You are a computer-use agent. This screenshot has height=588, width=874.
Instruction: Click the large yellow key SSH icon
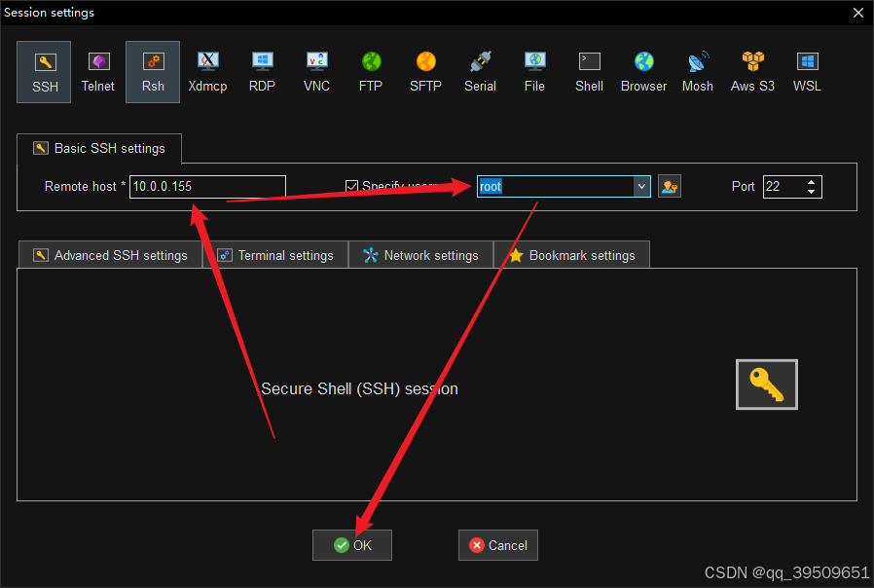766,385
